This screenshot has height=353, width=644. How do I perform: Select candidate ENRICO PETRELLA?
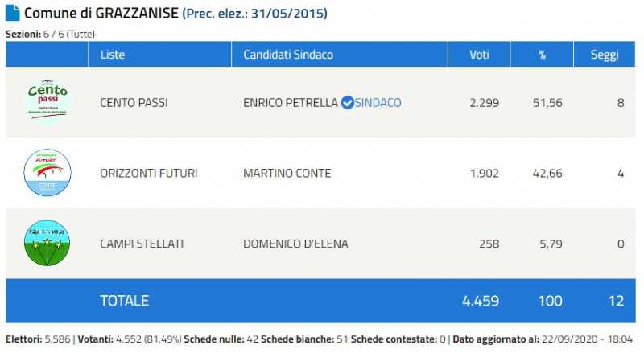pyautogui.click(x=290, y=103)
